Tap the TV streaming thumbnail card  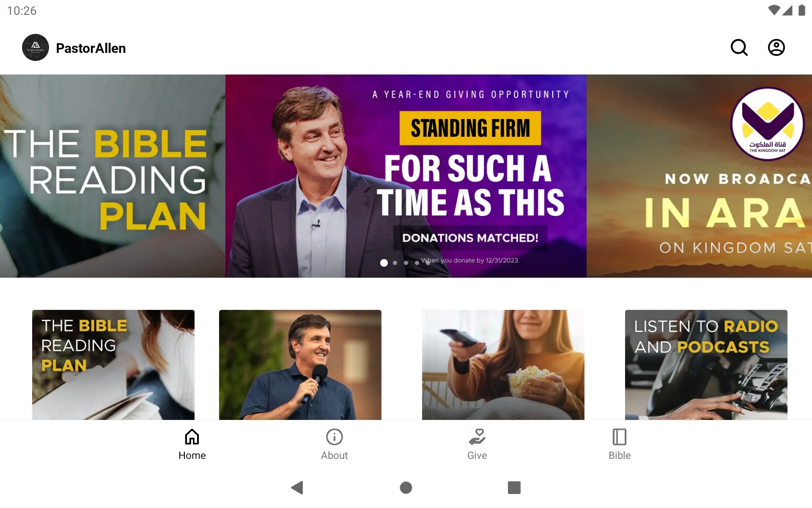pos(503,364)
